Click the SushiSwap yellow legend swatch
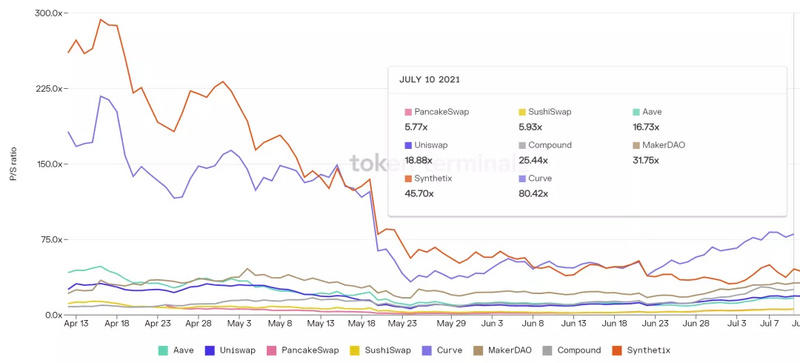 [355, 350]
